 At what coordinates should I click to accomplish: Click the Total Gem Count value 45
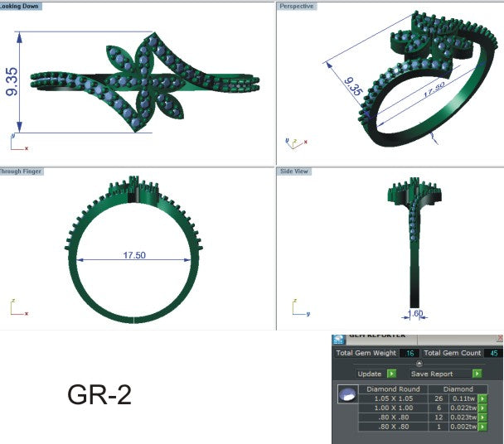pyautogui.click(x=494, y=354)
